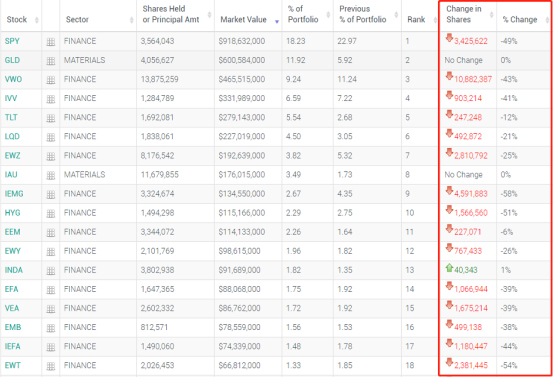The height and width of the screenshot is (377, 553).
Task: Click the red down arrow in EWT row
Action: pyautogui.click(x=449, y=362)
